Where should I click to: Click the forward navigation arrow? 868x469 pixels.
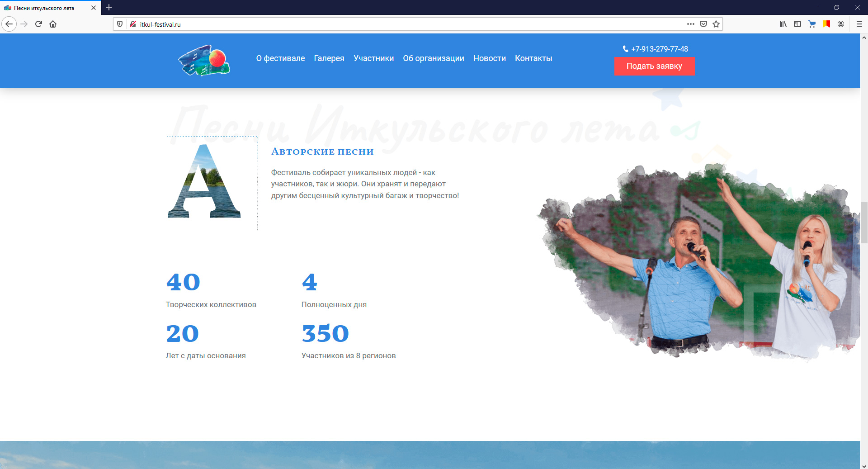(x=24, y=24)
